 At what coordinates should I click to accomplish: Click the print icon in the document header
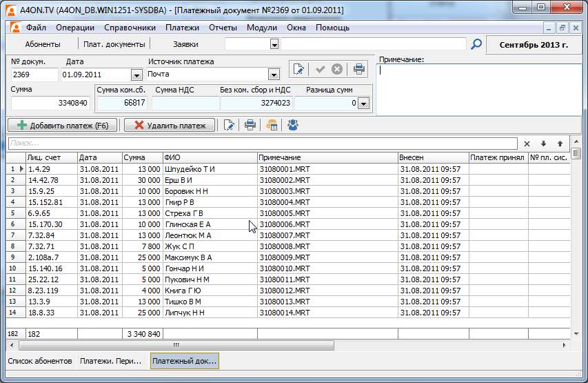pyautogui.click(x=358, y=69)
